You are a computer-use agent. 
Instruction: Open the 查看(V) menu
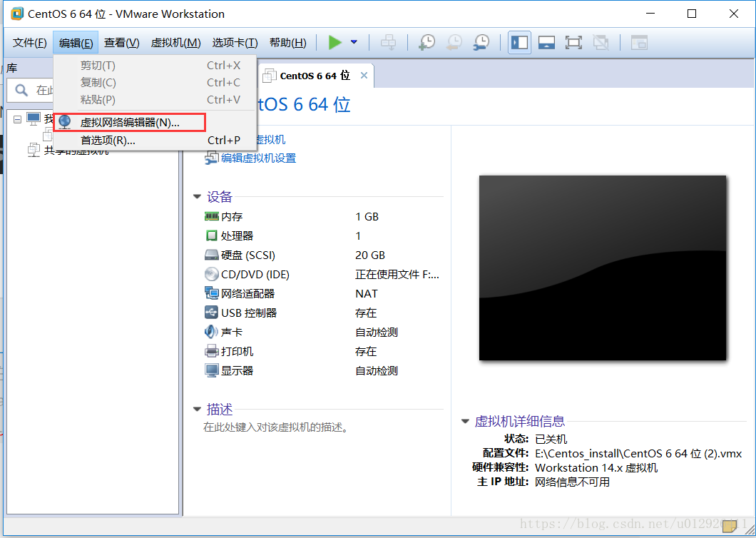[121, 43]
